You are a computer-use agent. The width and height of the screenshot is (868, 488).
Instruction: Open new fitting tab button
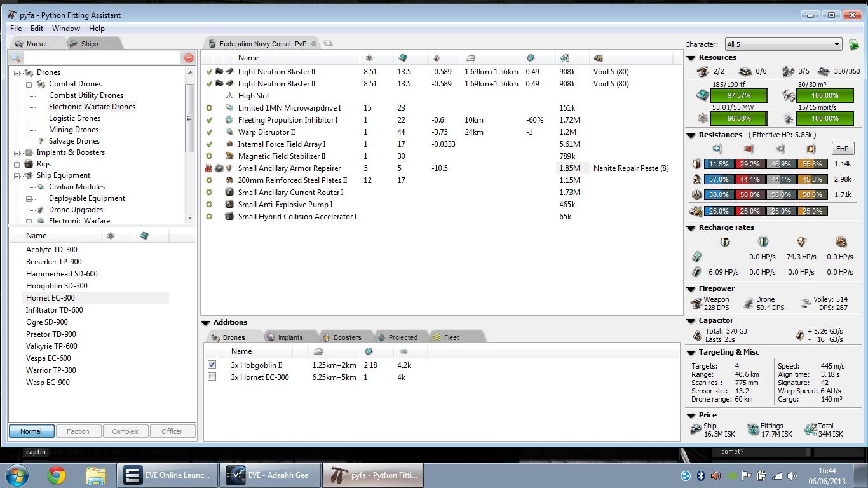click(x=328, y=44)
